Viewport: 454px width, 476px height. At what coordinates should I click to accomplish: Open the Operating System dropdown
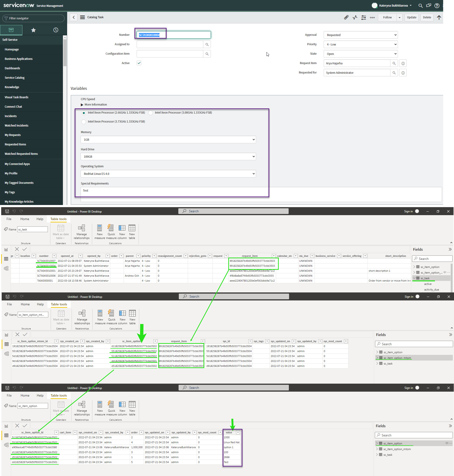168,174
